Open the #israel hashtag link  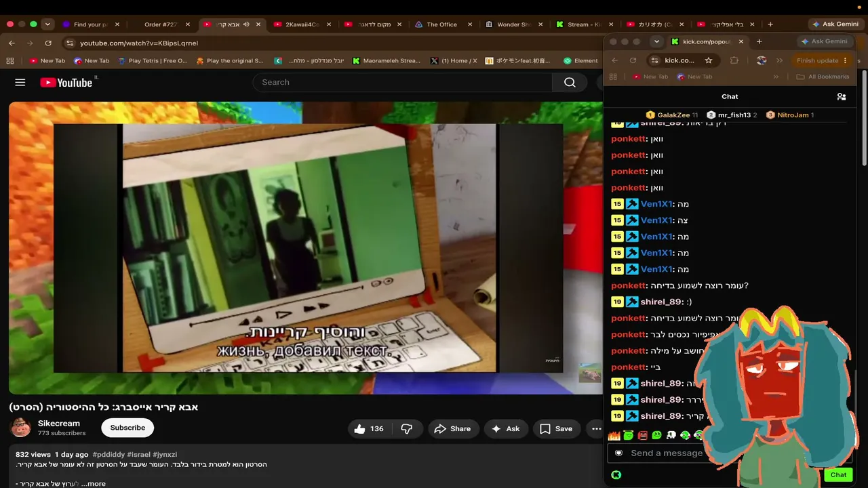coord(138,454)
